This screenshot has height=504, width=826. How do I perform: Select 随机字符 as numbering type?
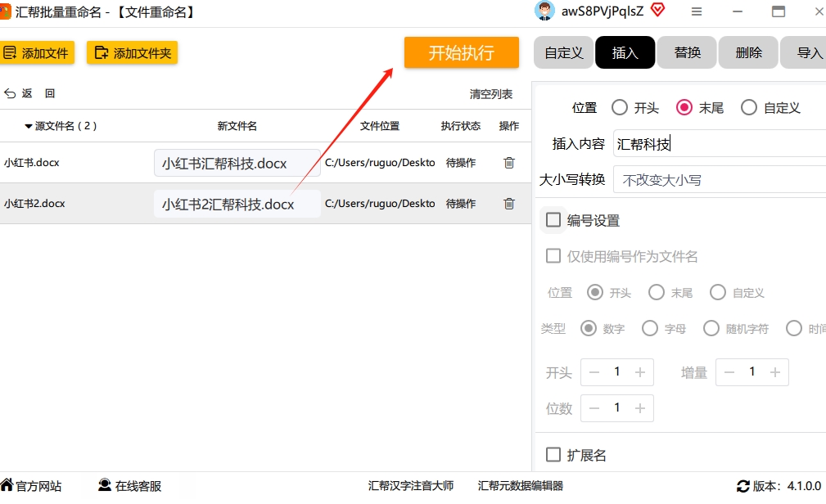[x=711, y=328]
